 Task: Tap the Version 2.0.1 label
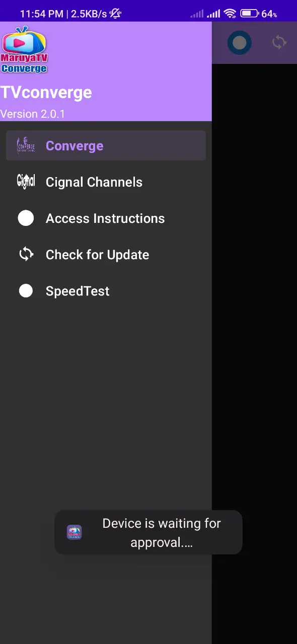pos(33,114)
